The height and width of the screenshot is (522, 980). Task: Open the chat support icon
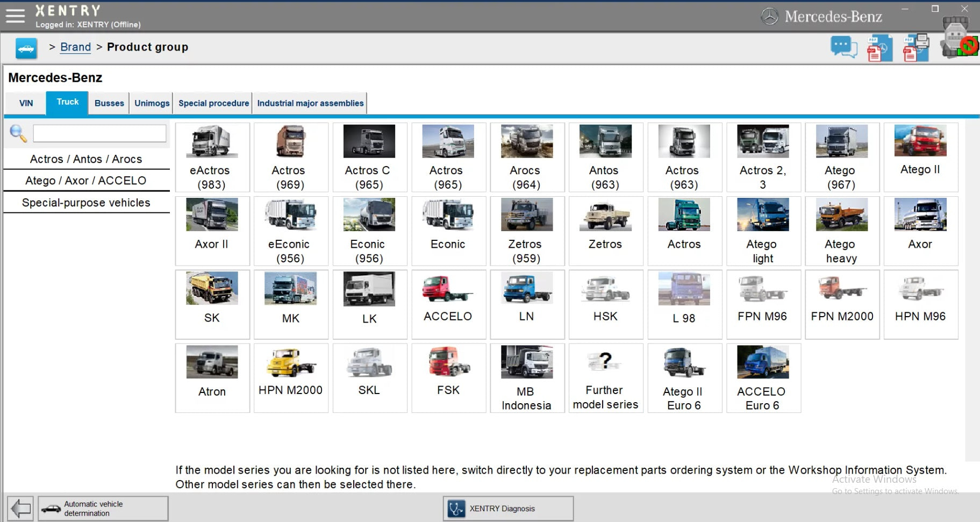pyautogui.click(x=843, y=47)
